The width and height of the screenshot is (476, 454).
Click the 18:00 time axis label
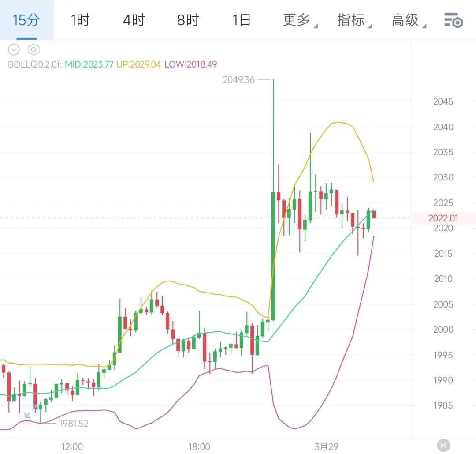tap(199, 446)
